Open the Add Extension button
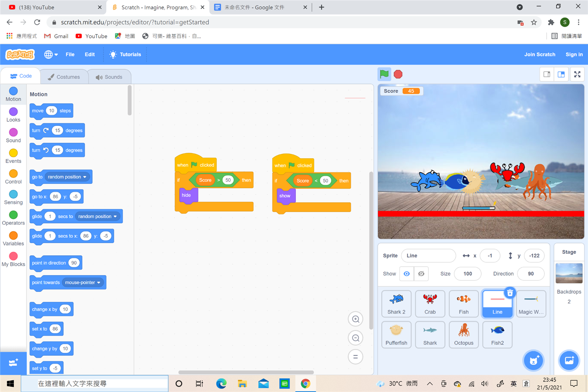The height and width of the screenshot is (392, 588). pyautogui.click(x=13, y=363)
